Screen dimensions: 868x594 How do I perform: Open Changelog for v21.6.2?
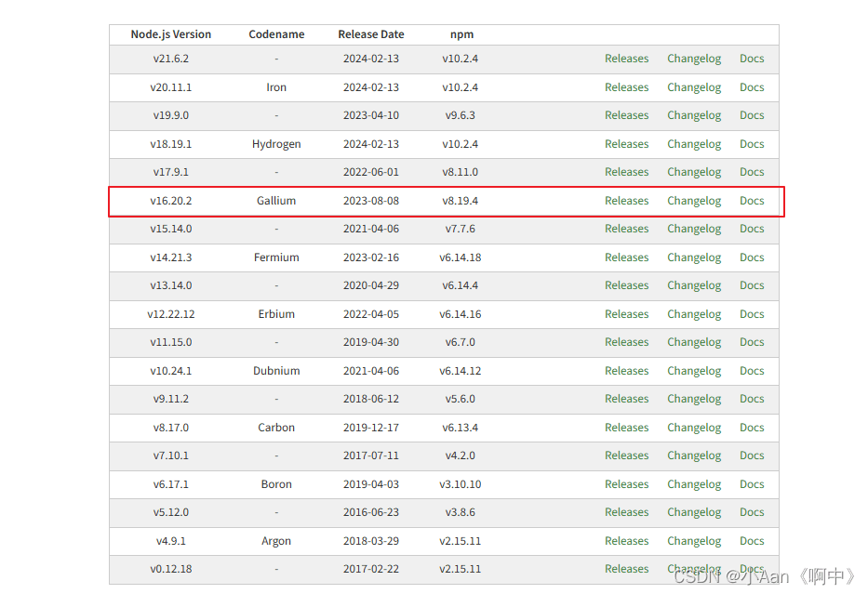[x=694, y=59]
